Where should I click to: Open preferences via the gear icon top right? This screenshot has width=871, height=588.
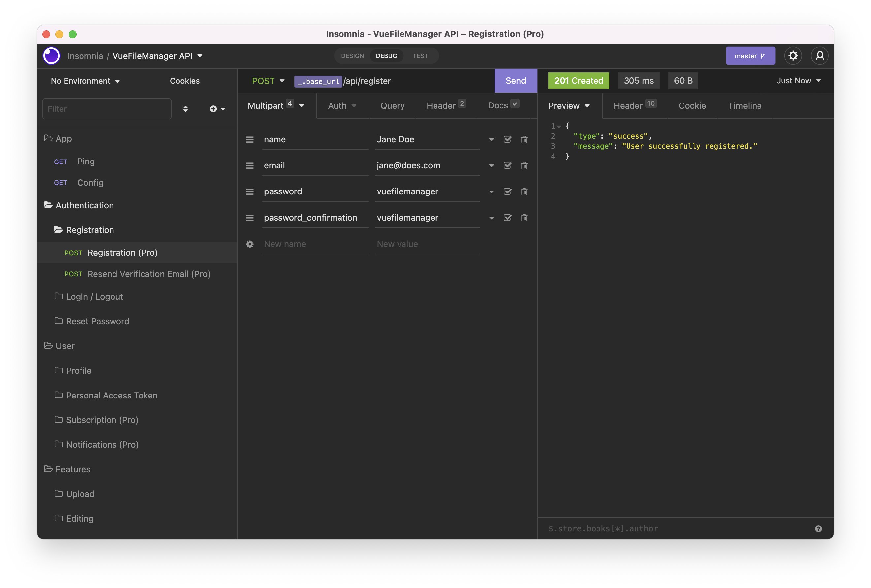click(793, 55)
